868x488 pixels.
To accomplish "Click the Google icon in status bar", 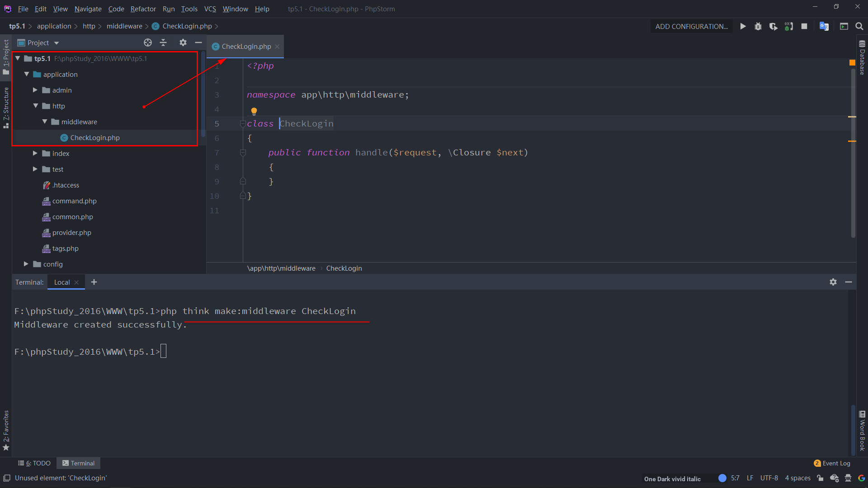I will click(x=862, y=478).
